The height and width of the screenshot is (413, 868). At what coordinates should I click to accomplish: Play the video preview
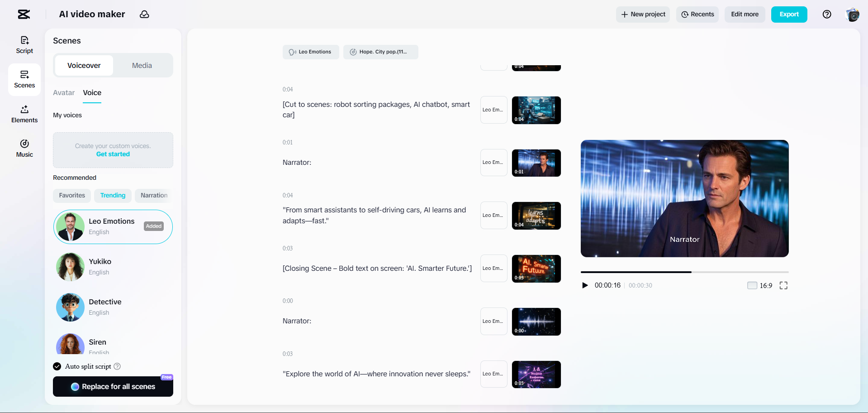coord(585,285)
